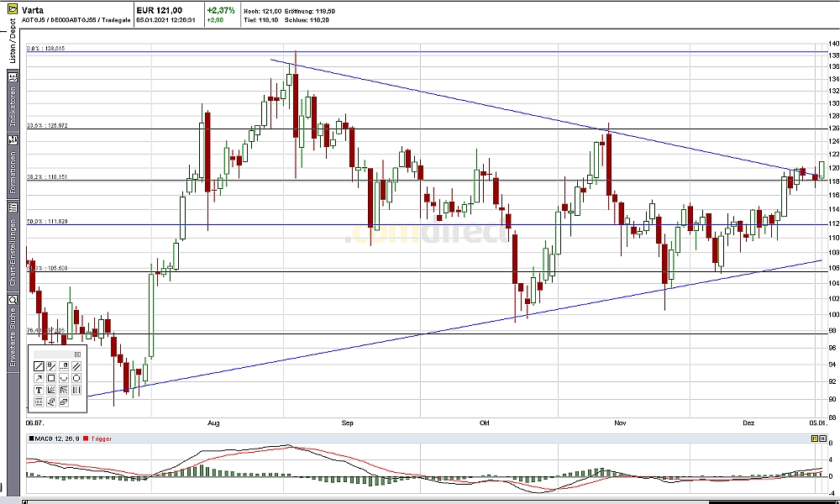Click the 0.0% : 138,615 Fibonacci label
Image resolution: width=840 pixels, height=504 pixels.
[45, 48]
